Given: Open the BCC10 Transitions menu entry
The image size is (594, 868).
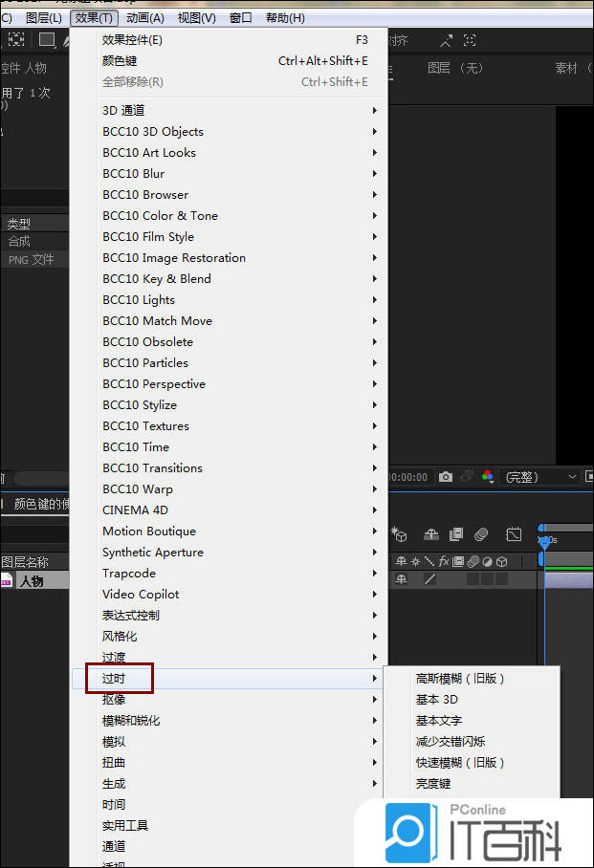Looking at the screenshot, I should (x=230, y=467).
